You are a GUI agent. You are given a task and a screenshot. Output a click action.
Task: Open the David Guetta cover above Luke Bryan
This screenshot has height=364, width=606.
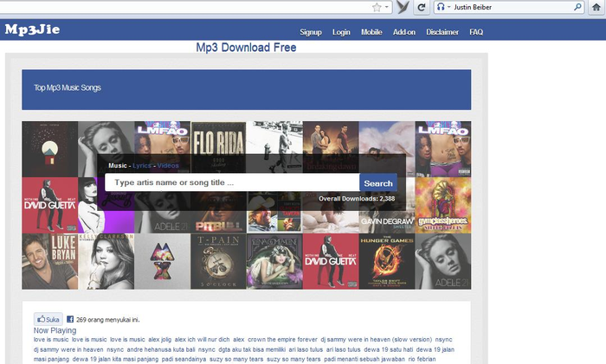[x=50, y=205]
